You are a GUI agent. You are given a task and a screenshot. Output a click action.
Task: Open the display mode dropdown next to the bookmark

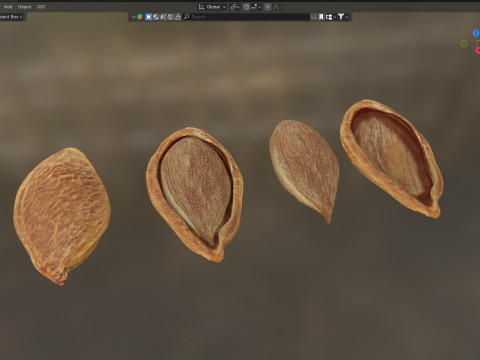coord(330,17)
